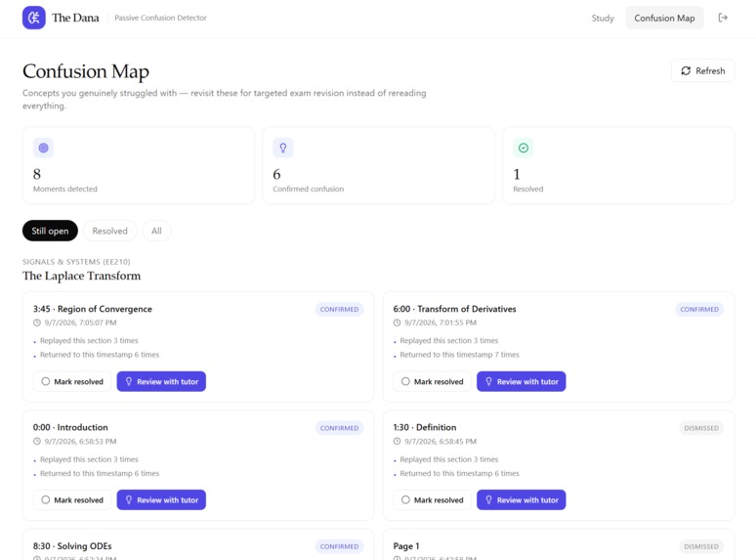This screenshot has width=756, height=560.
Task: Click the target icon on Moments detected card
Action: pos(43,148)
